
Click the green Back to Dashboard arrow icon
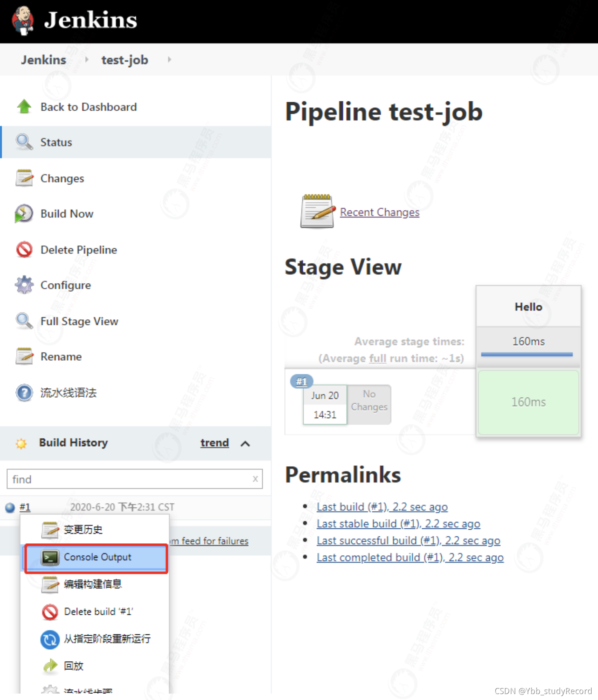(x=24, y=106)
